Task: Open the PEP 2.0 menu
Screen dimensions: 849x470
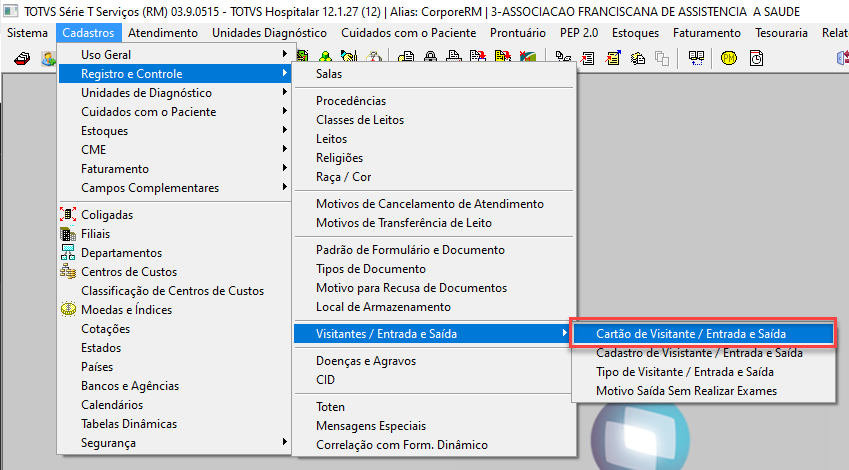Action: 579,33
